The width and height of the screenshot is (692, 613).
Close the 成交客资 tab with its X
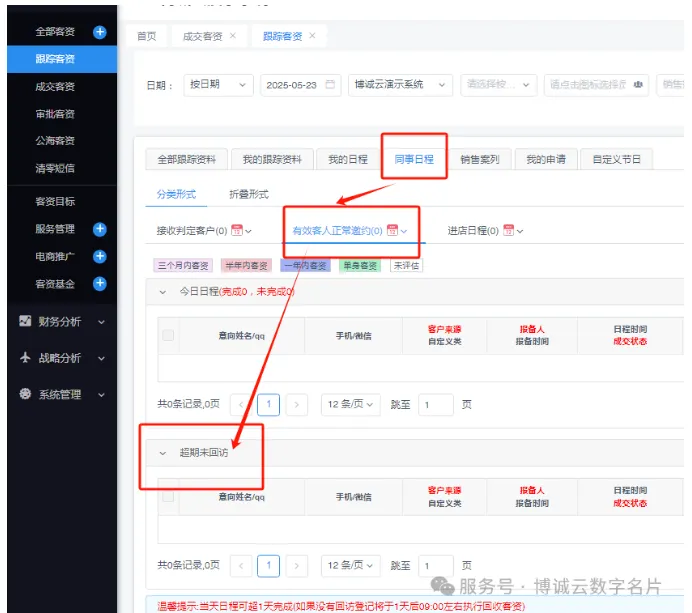[x=233, y=36]
